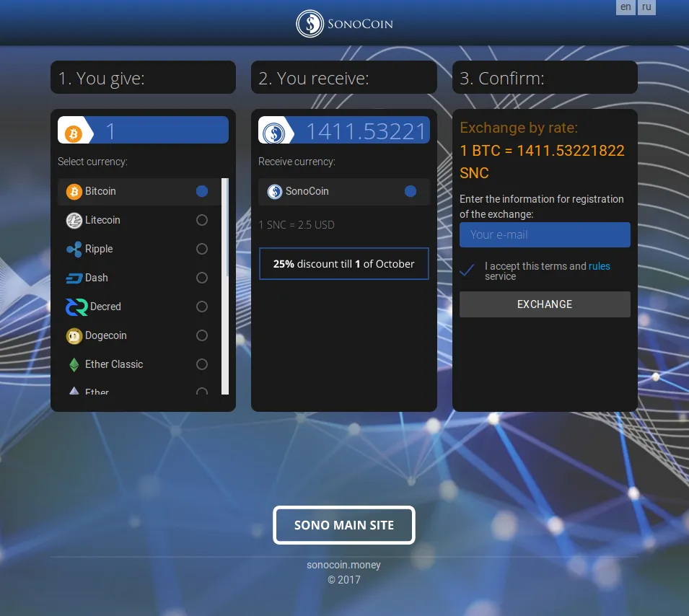Select the Ripple radio button
This screenshot has width=689, height=616.
click(x=202, y=249)
